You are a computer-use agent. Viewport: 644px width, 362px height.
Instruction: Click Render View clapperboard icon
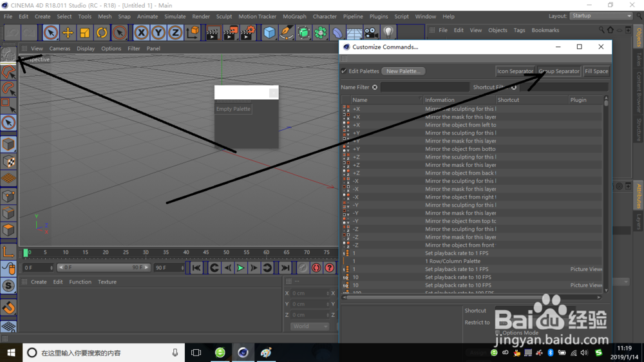coord(213,32)
